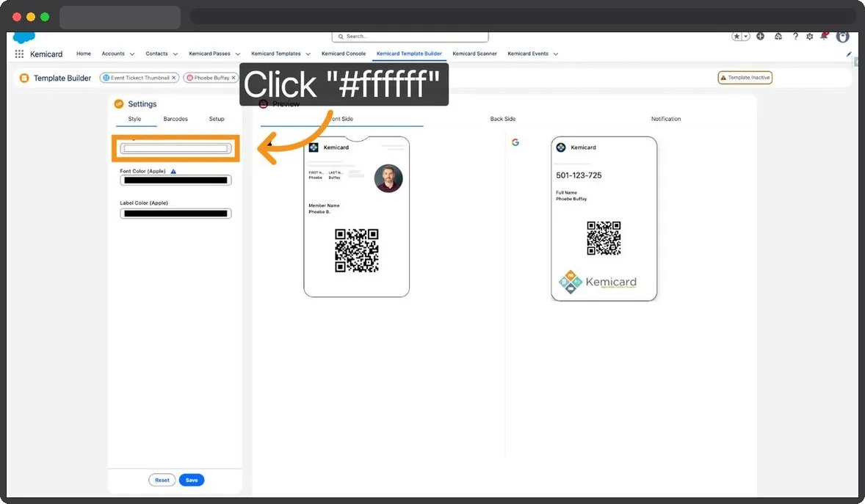The width and height of the screenshot is (865, 504).
Task: Click the 'Full Name' label on Google pass
Action: 566,192
